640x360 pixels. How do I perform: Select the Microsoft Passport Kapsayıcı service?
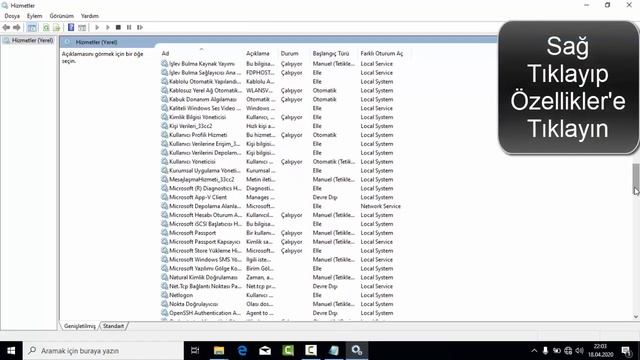(282, 242)
